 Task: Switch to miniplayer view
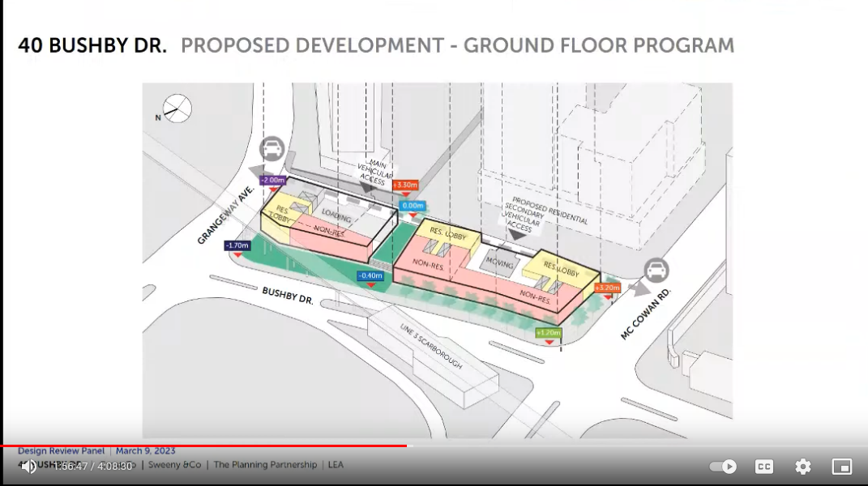(842, 467)
